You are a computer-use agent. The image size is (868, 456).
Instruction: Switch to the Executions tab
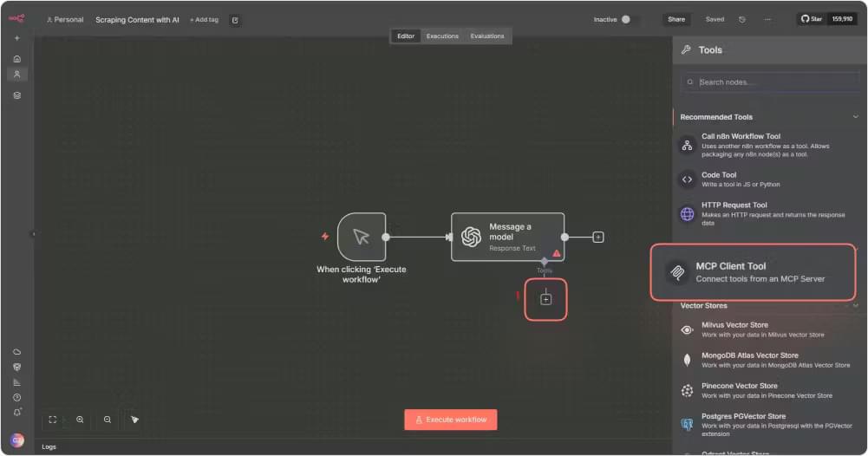442,36
